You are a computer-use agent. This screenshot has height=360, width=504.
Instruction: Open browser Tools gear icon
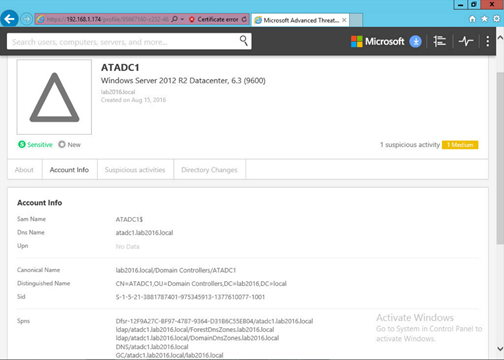coord(496,19)
